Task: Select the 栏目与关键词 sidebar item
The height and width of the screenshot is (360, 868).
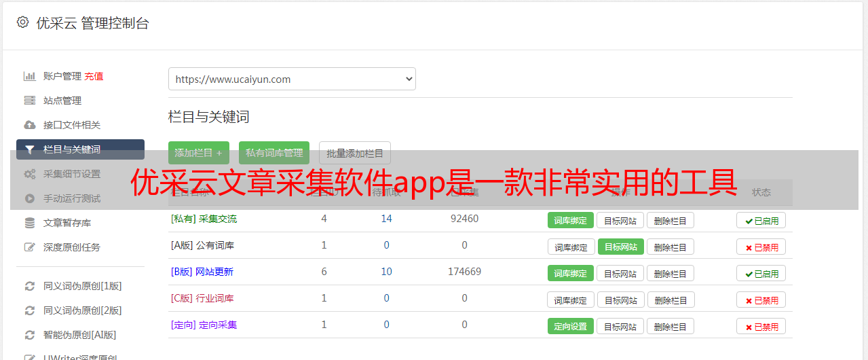Action: point(80,149)
